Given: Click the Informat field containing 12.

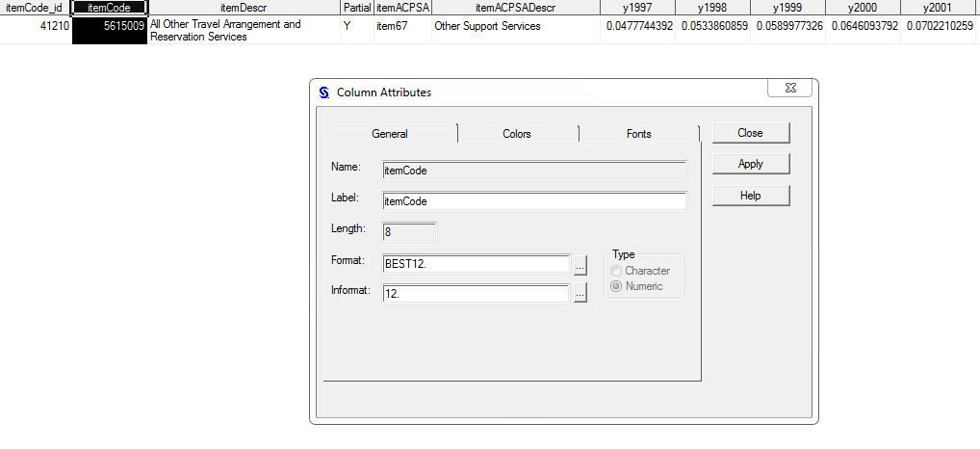Looking at the screenshot, I should [x=476, y=294].
